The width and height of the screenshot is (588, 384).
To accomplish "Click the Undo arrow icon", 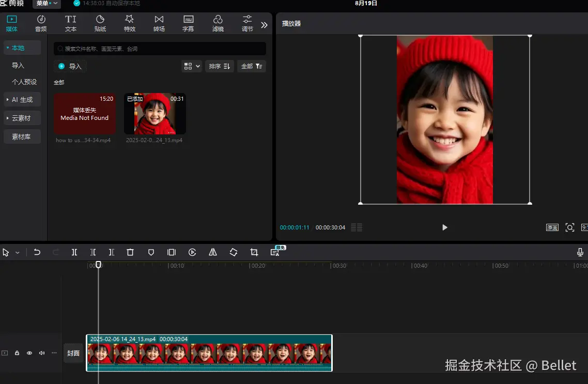I will pos(37,252).
